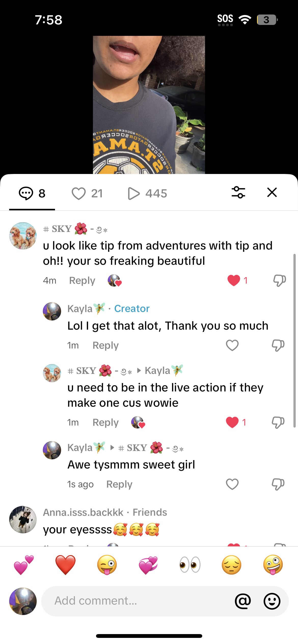
Task: Like Kayla's "Lol I get that alot" reply
Action: pyautogui.click(x=232, y=345)
